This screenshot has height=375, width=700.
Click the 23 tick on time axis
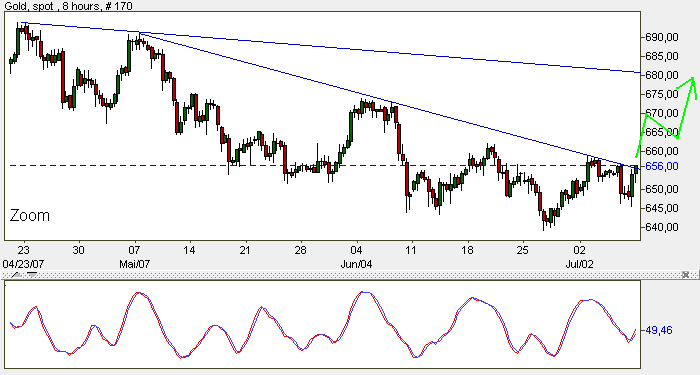(x=24, y=250)
